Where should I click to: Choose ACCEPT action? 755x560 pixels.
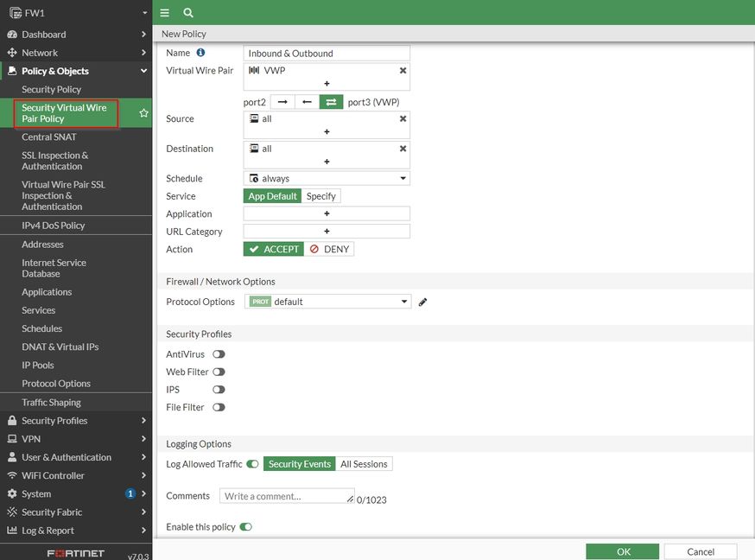point(274,249)
